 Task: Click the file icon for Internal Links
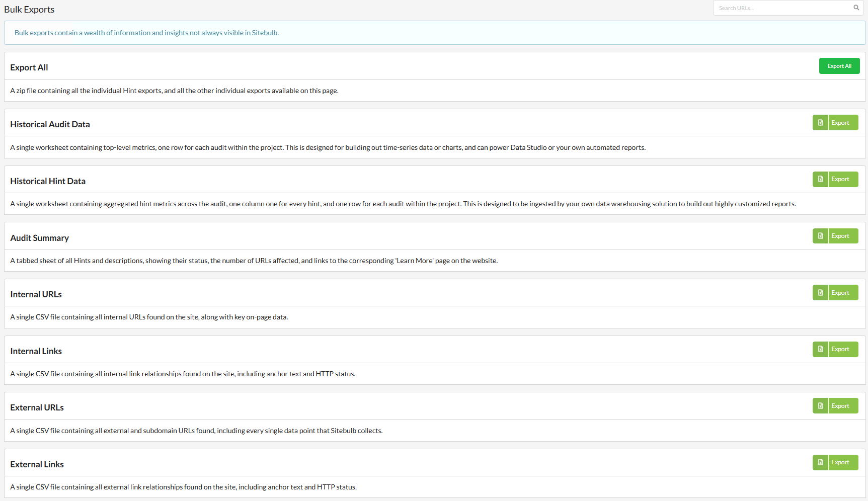point(820,349)
